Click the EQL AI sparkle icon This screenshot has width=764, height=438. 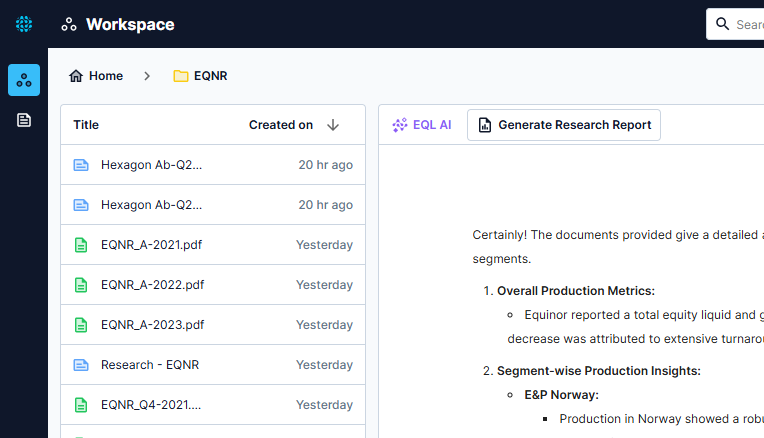pos(400,125)
